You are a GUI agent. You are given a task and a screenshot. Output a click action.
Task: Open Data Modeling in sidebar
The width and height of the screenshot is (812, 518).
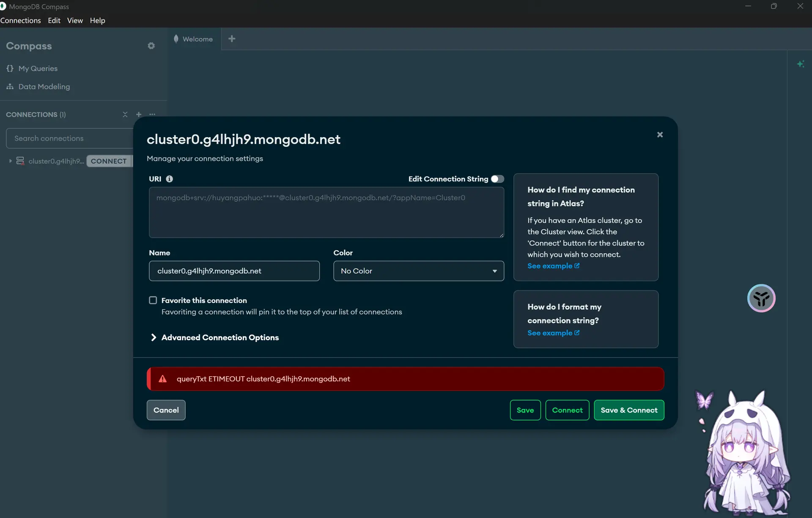44,86
